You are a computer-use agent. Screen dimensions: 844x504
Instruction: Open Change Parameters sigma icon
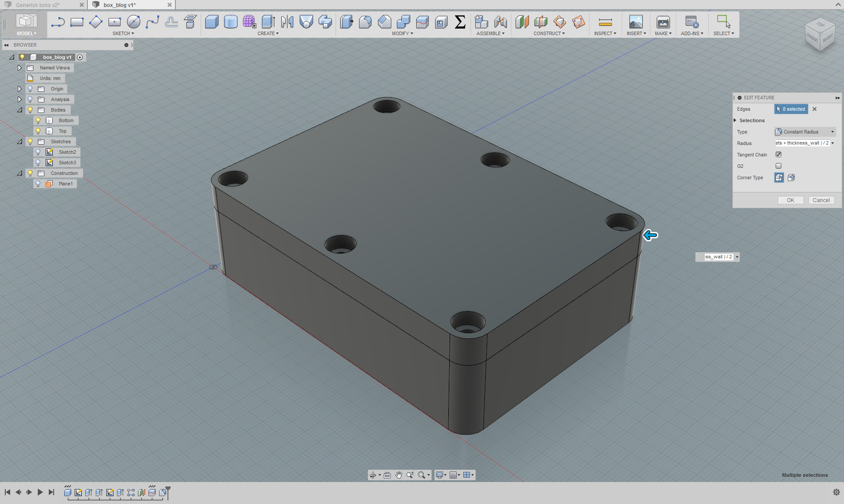pyautogui.click(x=460, y=22)
